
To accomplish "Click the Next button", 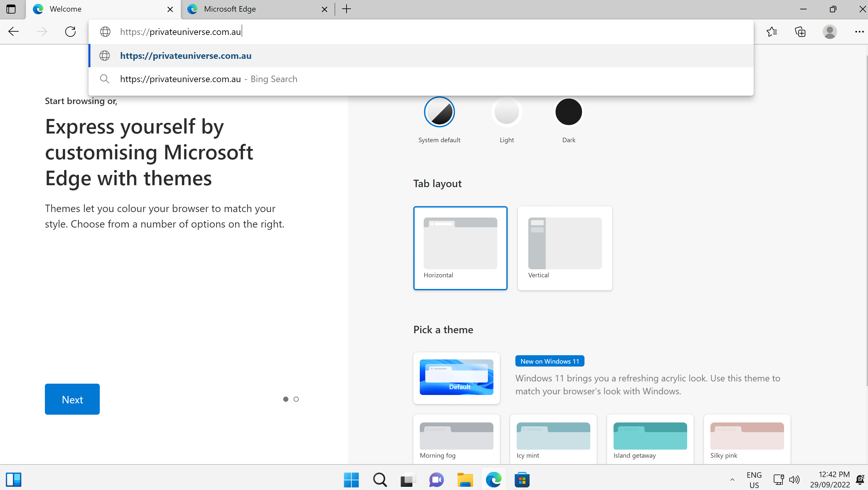I will coord(72,399).
